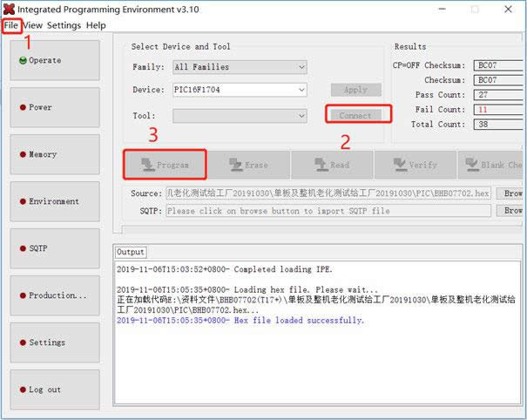Image resolution: width=527 pixels, height=420 pixels.
Task: Open the Memory panel in sidebar
Action: [54, 154]
